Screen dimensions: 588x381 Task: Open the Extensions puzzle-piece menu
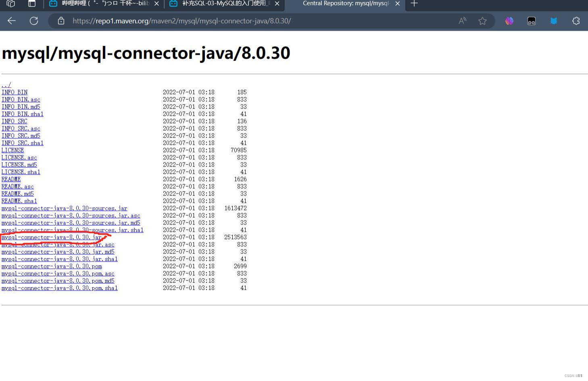click(x=576, y=21)
